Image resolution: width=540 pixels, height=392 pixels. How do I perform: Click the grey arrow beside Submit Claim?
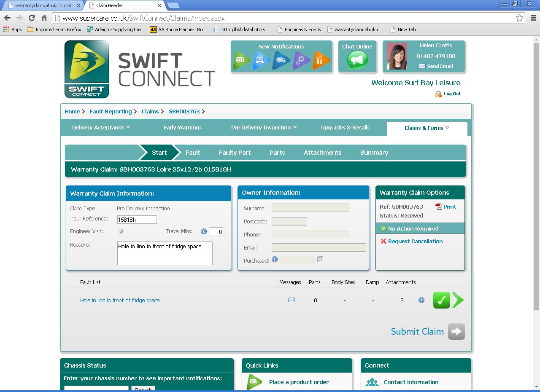pos(456,331)
